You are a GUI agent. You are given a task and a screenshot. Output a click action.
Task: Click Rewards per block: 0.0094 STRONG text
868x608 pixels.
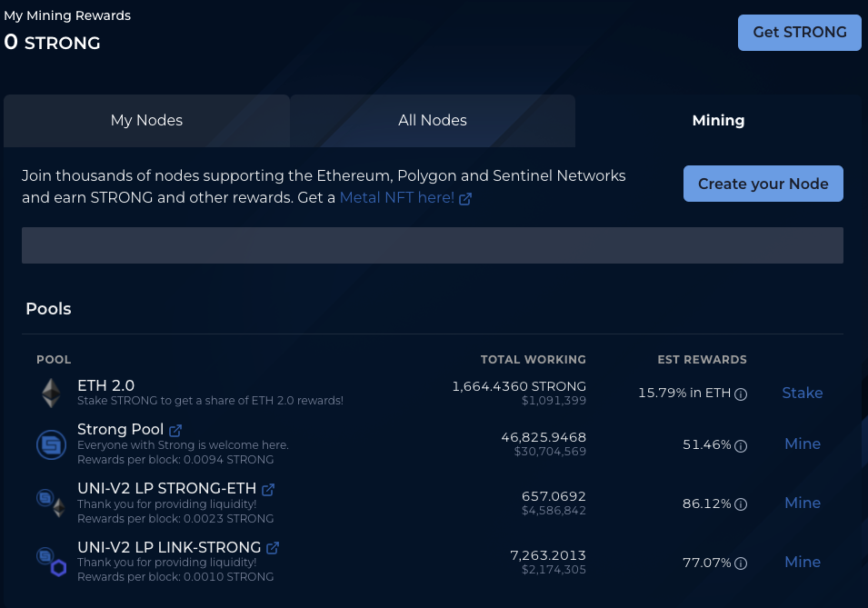[175, 460]
